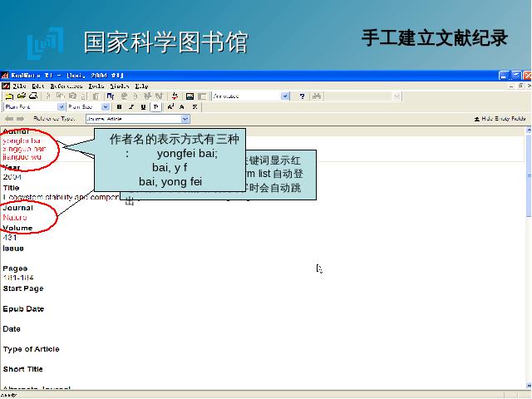Create a new library with the toolbar icon
This screenshot has height=399, width=532.
pos(9,96)
